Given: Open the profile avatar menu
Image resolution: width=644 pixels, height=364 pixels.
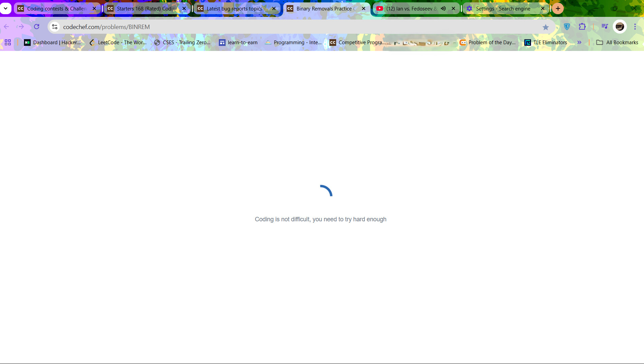Looking at the screenshot, I should click(x=620, y=27).
